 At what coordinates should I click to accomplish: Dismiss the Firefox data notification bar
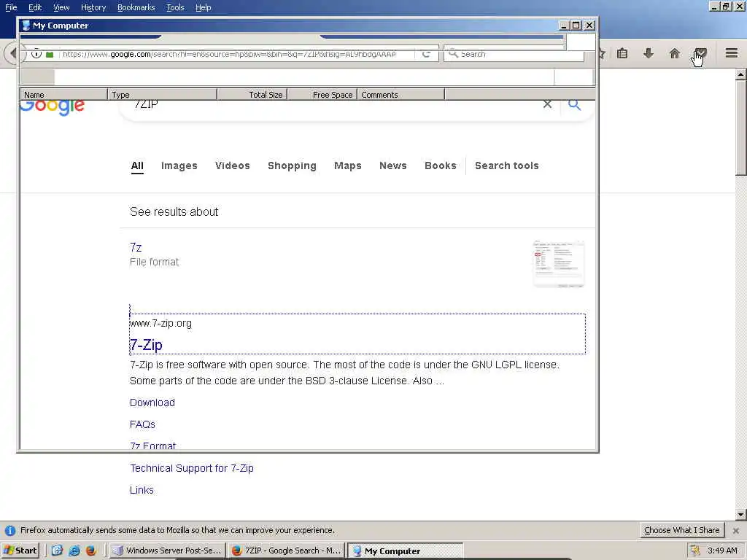tap(735, 530)
